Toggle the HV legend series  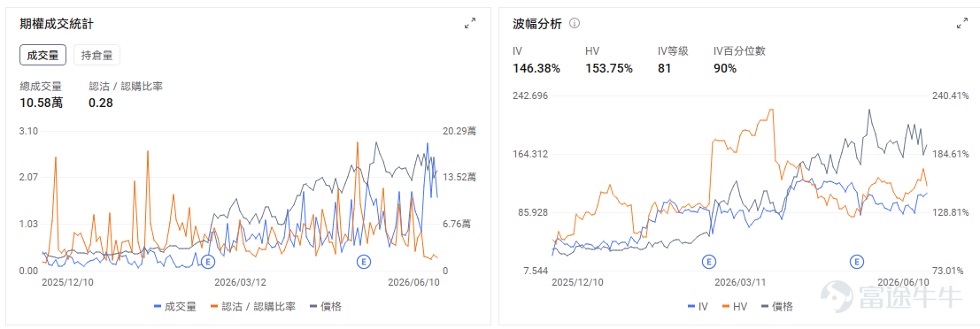tap(735, 307)
